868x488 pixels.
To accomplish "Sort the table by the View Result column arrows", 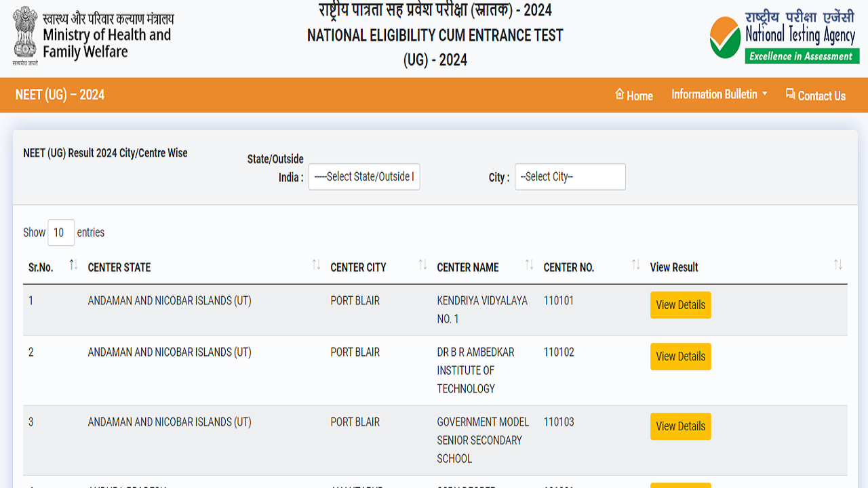I will coord(838,265).
